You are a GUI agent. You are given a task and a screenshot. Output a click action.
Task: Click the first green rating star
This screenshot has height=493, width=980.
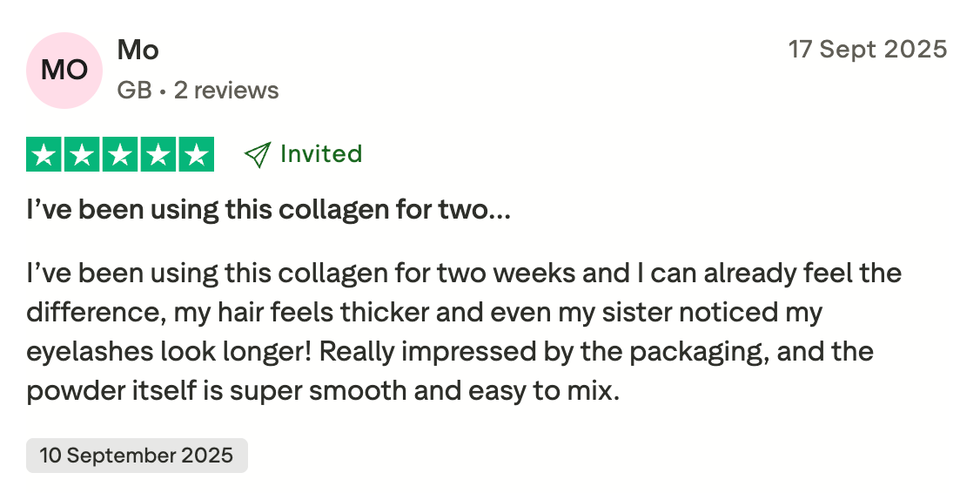click(45, 155)
